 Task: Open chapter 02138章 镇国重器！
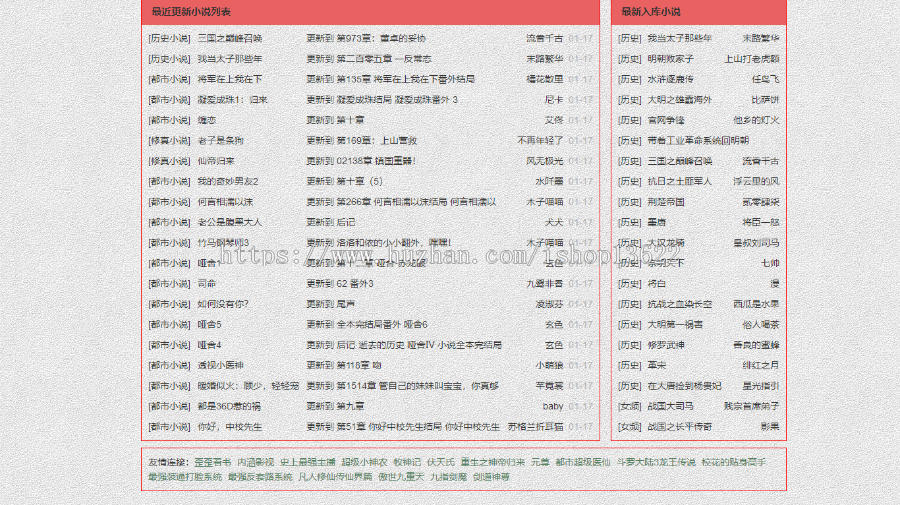375,161
